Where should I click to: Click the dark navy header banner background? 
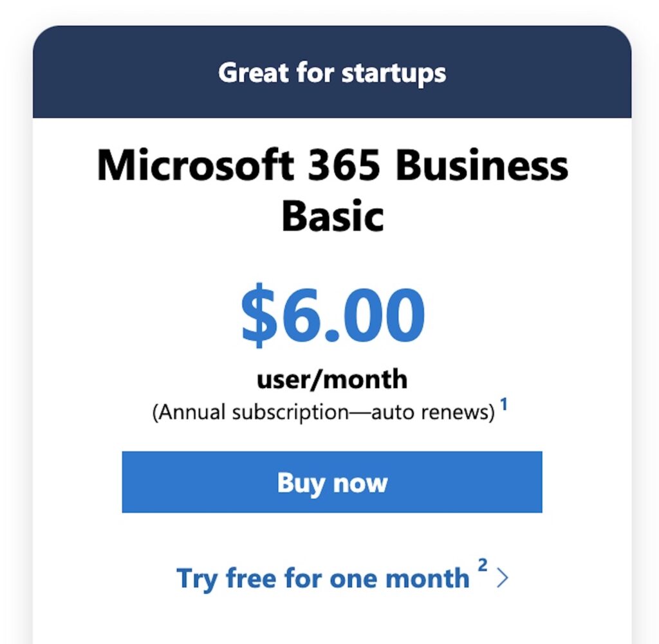point(332,71)
